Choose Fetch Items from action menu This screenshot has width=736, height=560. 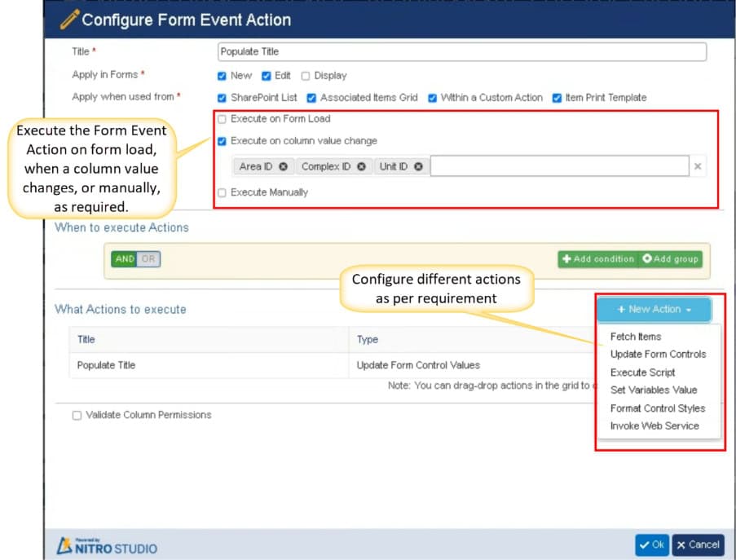click(636, 337)
